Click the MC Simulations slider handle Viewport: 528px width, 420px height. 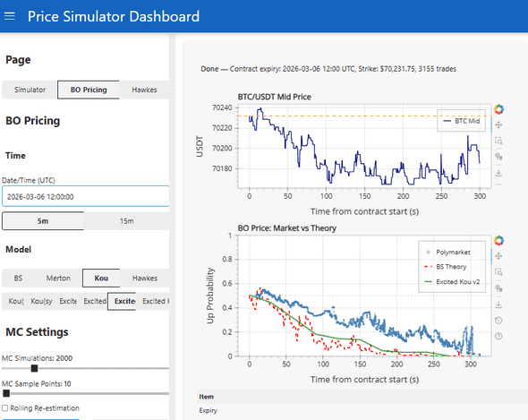34,368
